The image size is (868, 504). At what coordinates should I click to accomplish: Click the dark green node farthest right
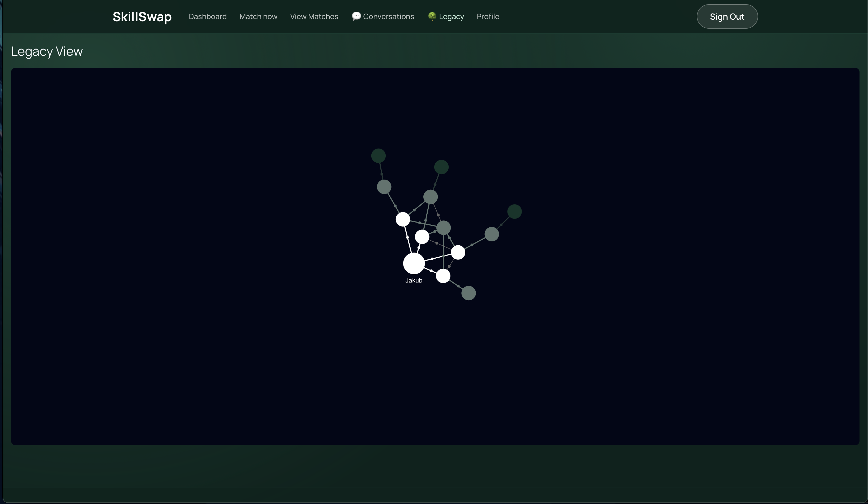pos(514,211)
